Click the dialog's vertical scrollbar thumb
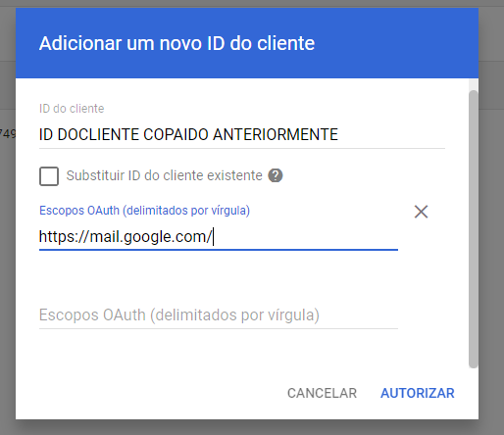The image size is (504, 435). tap(473, 229)
